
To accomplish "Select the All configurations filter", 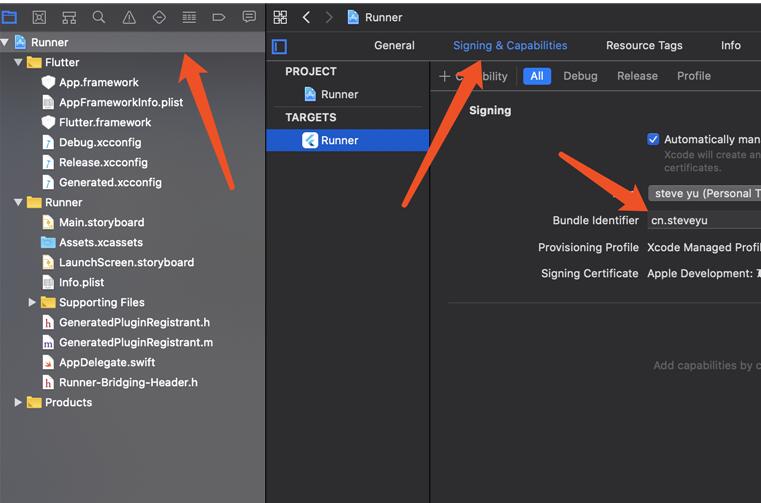I will click(537, 76).
